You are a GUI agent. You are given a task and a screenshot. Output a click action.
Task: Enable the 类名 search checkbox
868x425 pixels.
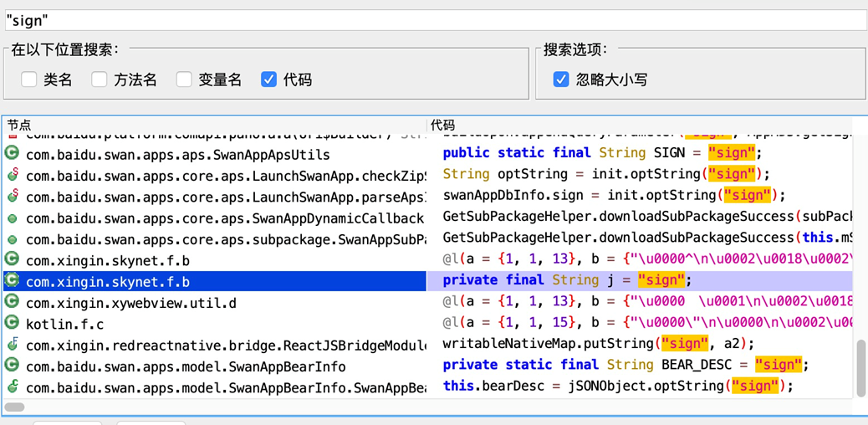(x=29, y=79)
